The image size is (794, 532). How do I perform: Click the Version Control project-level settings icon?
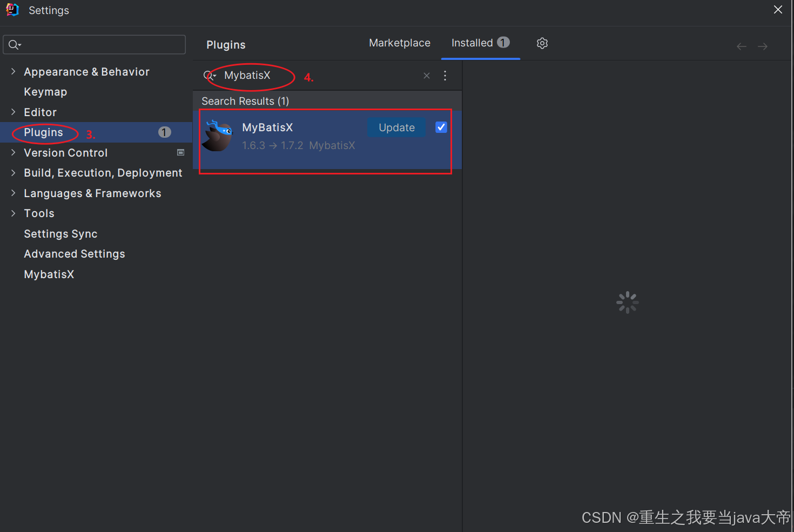tap(181, 153)
